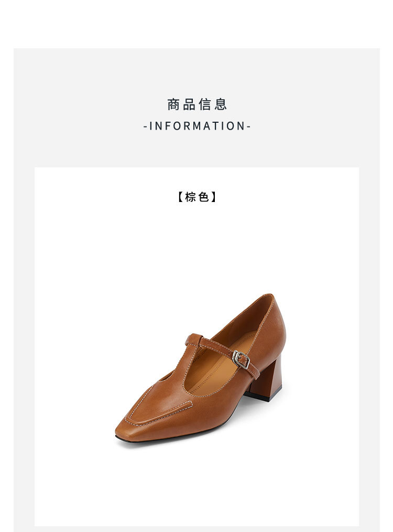Viewport: 393px width, 532px height.
Task: Click the 商品信息 heading text
Action: [196, 104]
